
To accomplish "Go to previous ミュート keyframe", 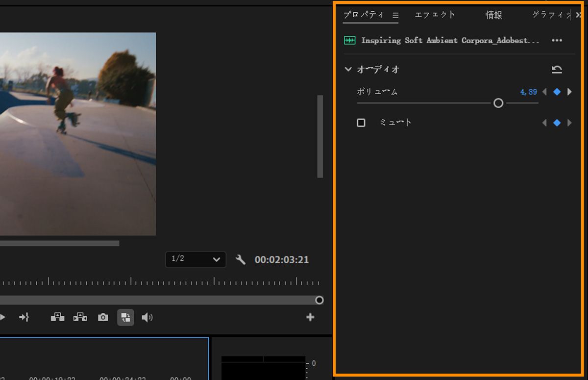I will (x=544, y=123).
